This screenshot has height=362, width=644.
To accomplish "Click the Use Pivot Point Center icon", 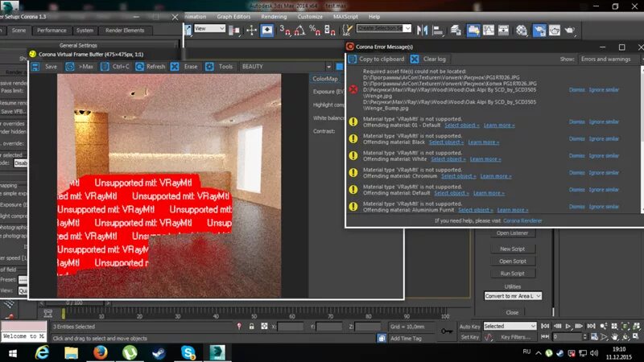I will 235,30.
